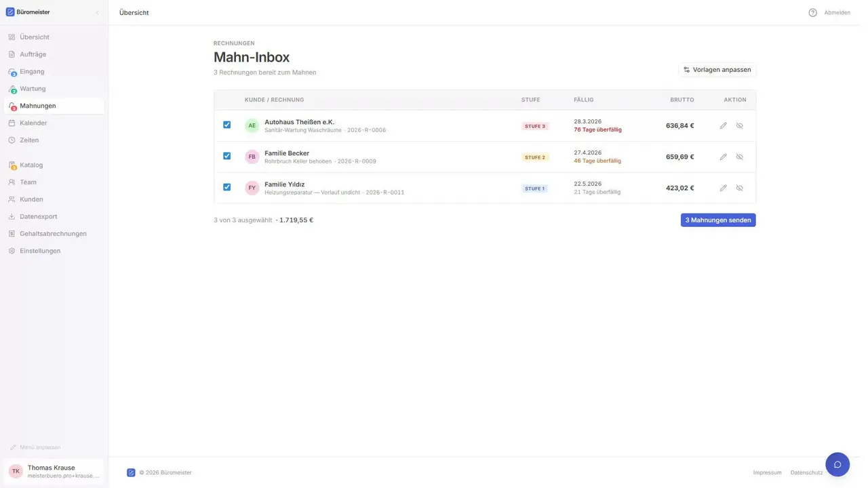Open pencil edit icon for Familie Becker
Image resolution: width=868 pixels, height=488 pixels.
pos(723,157)
